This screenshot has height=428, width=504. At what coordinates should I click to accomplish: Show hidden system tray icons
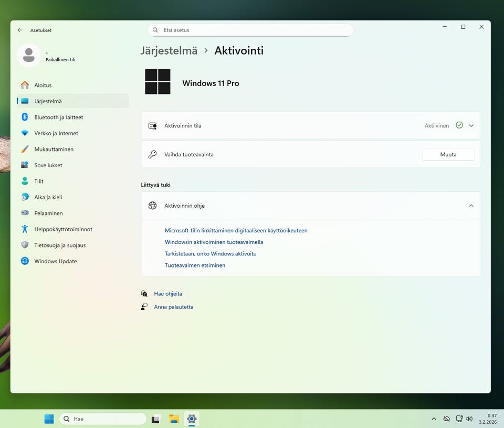point(434,419)
